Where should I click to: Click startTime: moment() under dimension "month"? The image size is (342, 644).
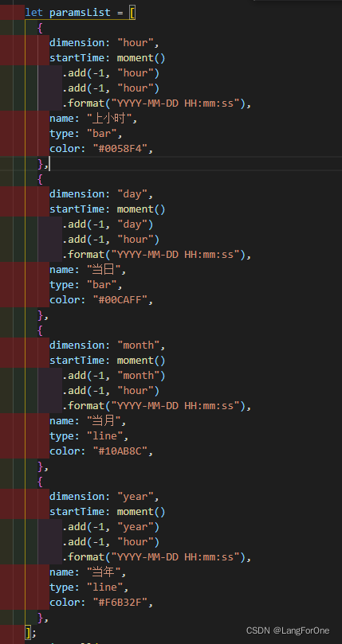pyautogui.click(x=108, y=360)
